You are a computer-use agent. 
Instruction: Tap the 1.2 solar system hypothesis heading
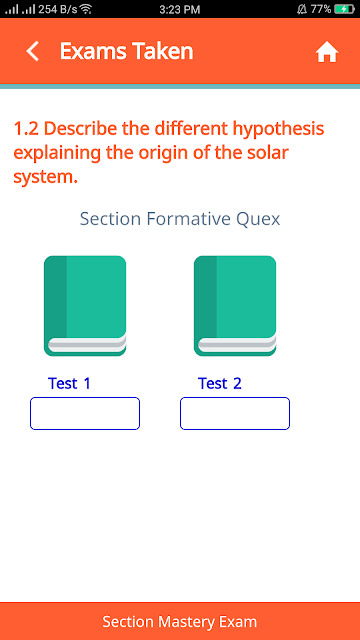(x=169, y=153)
